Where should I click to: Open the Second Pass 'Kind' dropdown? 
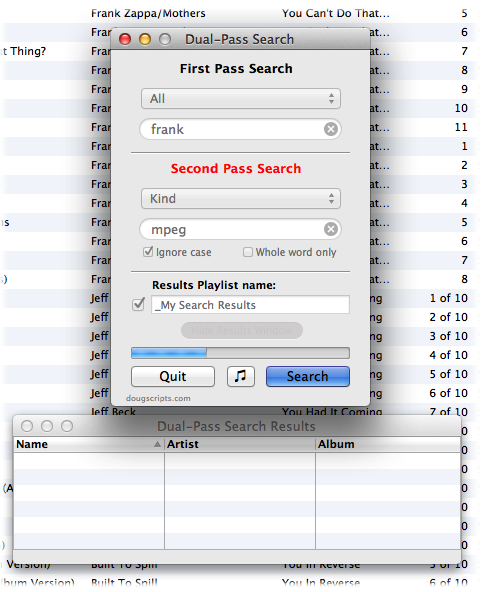click(x=241, y=199)
